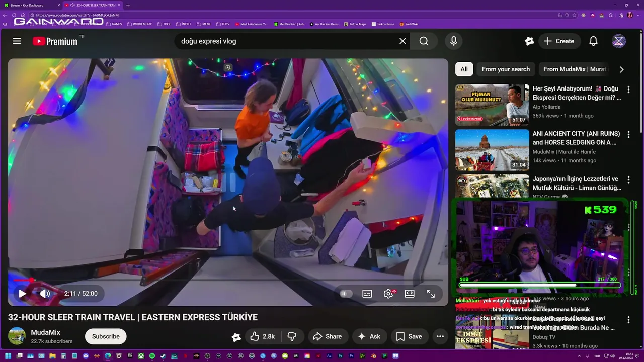
Task: Open the MudaMix channel name link
Action: pyautogui.click(x=45, y=332)
